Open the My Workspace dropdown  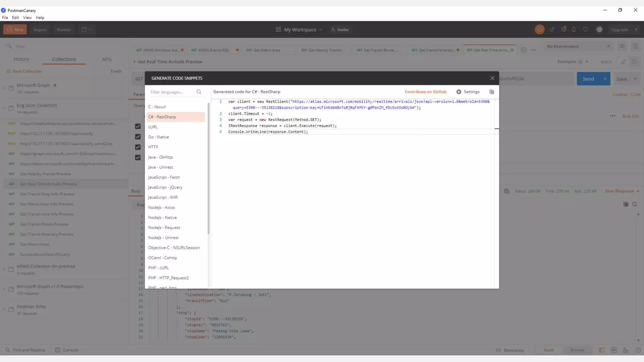click(x=300, y=30)
